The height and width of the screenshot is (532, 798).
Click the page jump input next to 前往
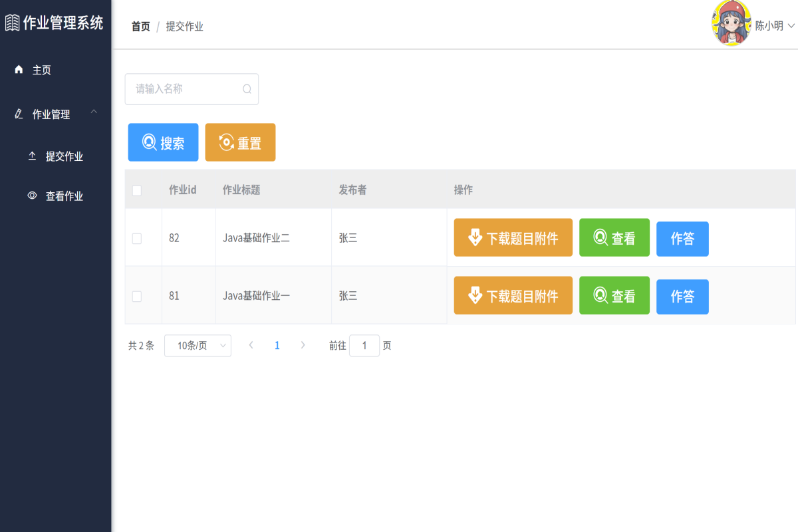364,345
